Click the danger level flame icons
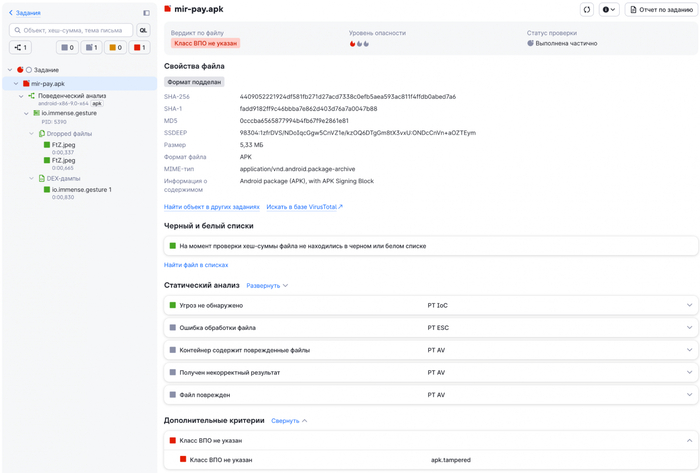 (359, 44)
